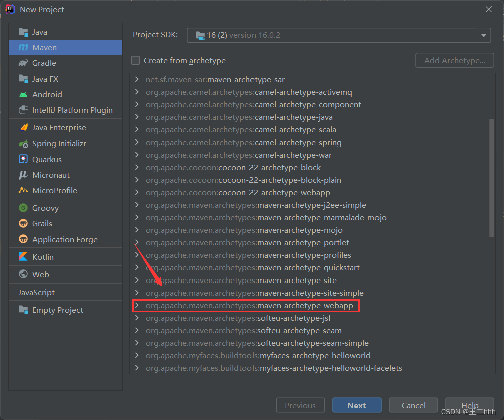Expand softeu-archetype-jsf chevron
This screenshot has width=504, height=420.
(x=137, y=318)
